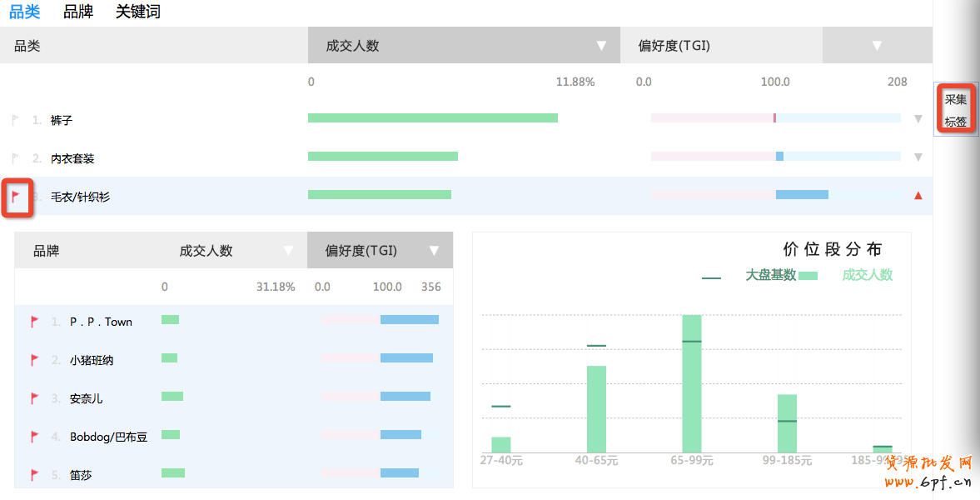The height and width of the screenshot is (500, 980).
Task: Toggle the flag next to 安奈儿
Action: (35, 398)
